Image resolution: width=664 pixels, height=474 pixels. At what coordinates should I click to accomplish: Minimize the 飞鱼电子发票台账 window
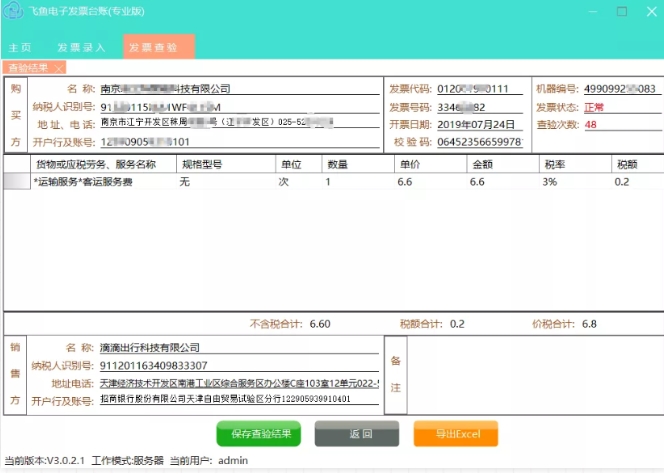(593, 11)
